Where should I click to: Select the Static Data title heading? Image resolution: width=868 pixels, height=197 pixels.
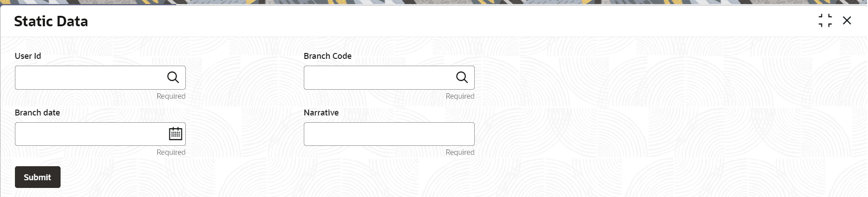[x=51, y=21]
